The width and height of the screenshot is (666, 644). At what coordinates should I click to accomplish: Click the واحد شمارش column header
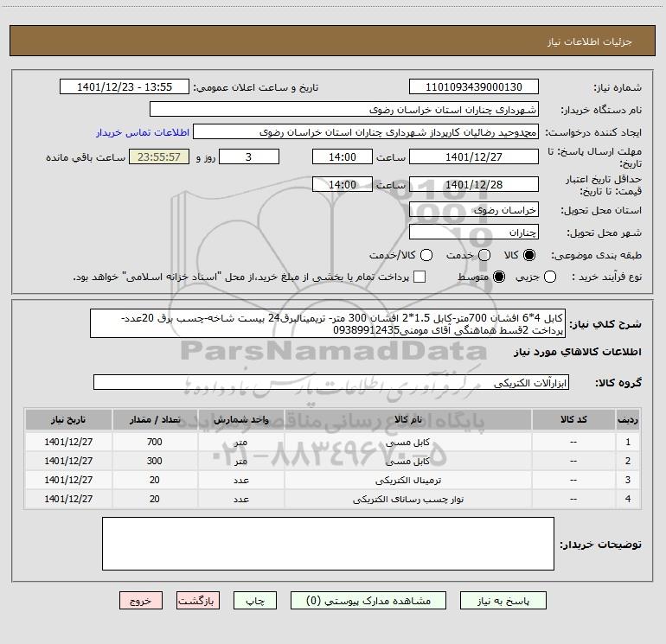pyautogui.click(x=240, y=420)
